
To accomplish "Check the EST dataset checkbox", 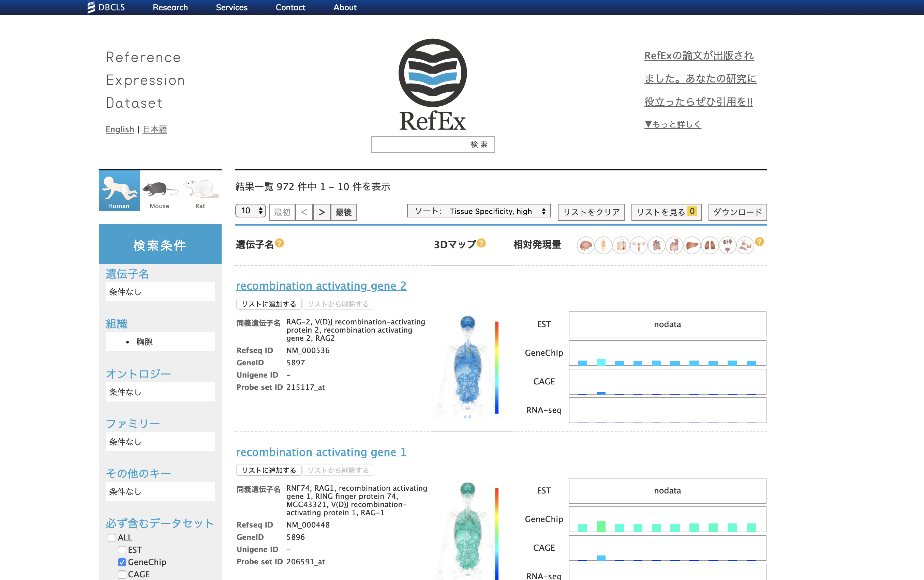I will pos(122,550).
